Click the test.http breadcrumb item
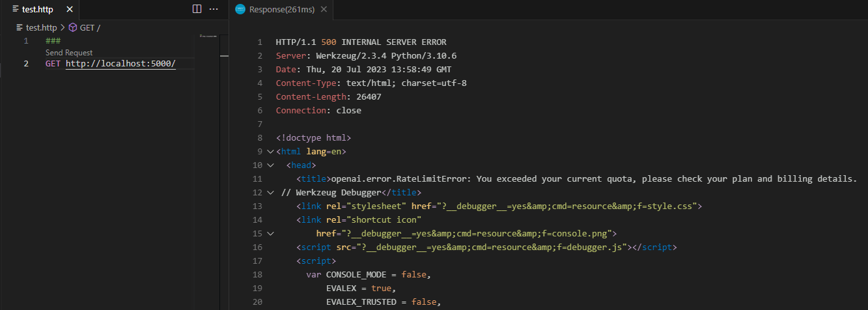Screen dimensions: 868x310 coord(41,27)
